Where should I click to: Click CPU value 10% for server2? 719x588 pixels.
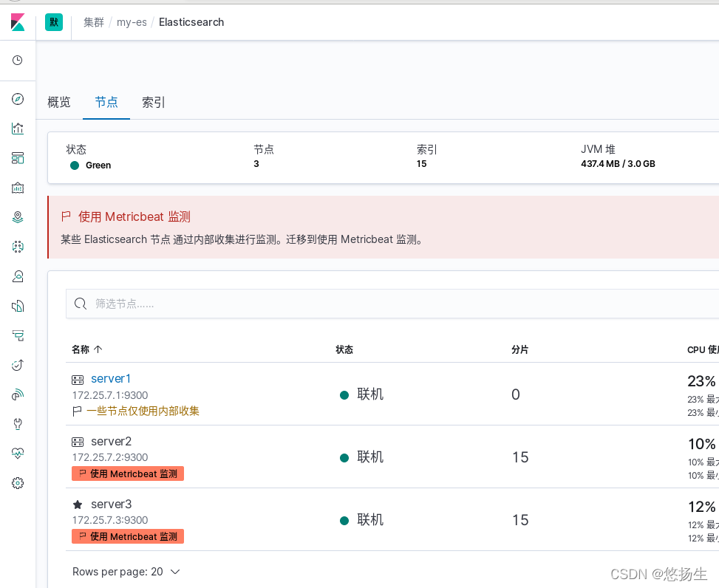click(x=701, y=444)
